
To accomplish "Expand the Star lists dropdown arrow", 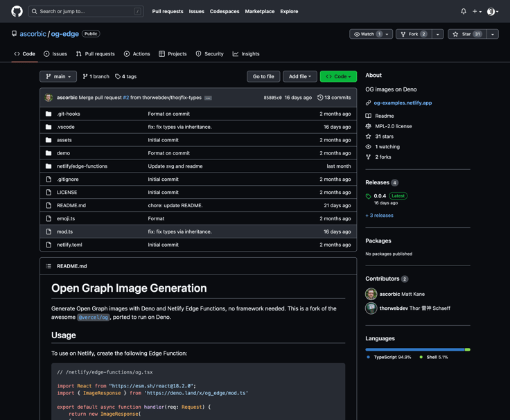I will coord(493,34).
